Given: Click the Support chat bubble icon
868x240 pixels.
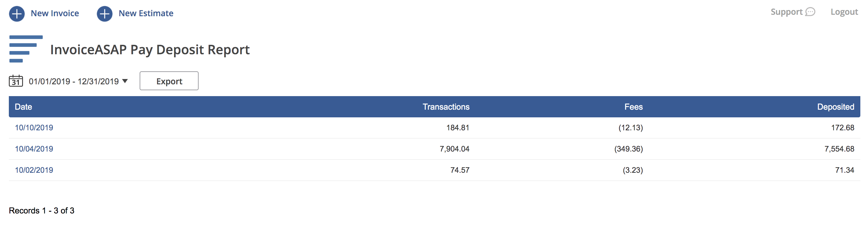Looking at the screenshot, I should [810, 12].
